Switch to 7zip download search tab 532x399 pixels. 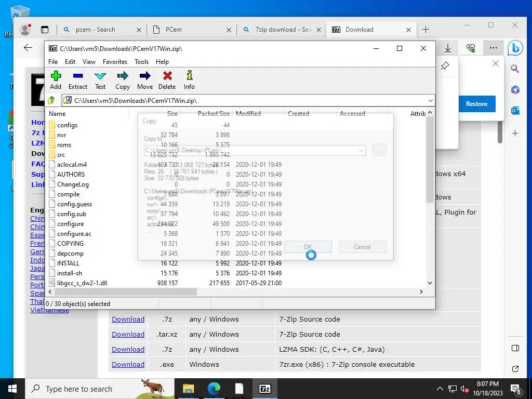pyautogui.click(x=281, y=30)
